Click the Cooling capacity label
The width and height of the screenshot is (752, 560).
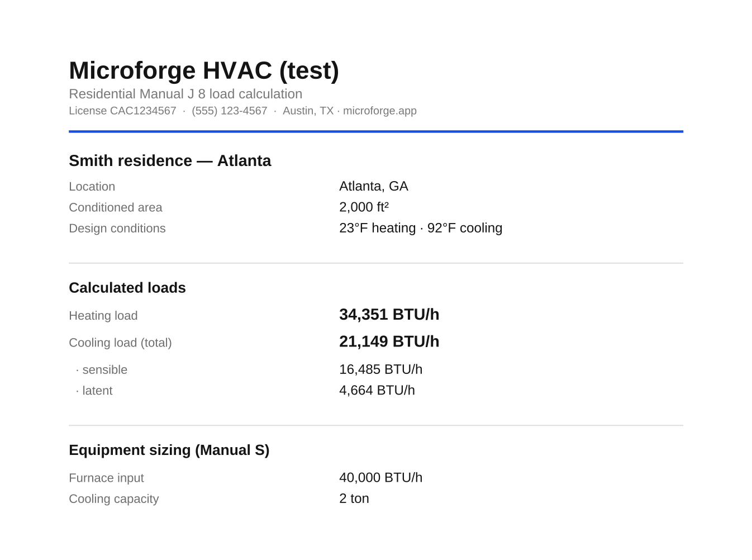coord(114,499)
